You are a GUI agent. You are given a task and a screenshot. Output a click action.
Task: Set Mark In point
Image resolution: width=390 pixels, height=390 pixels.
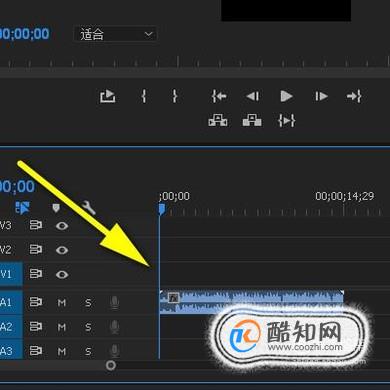[x=144, y=96]
